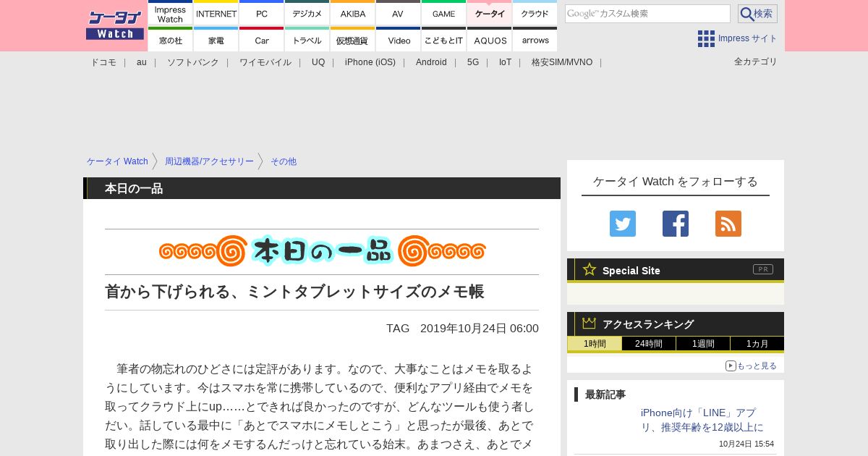
Task: Click the ケータイ Watch site logo
Action: pos(115,25)
